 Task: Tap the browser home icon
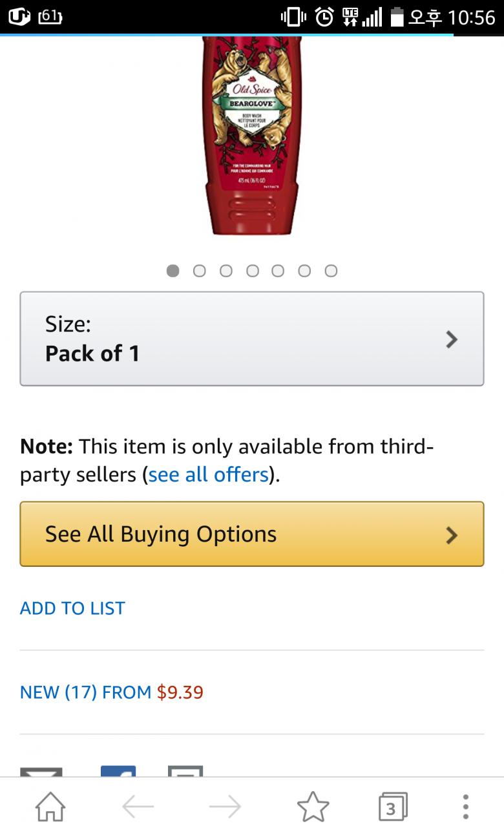pos(50,807)
